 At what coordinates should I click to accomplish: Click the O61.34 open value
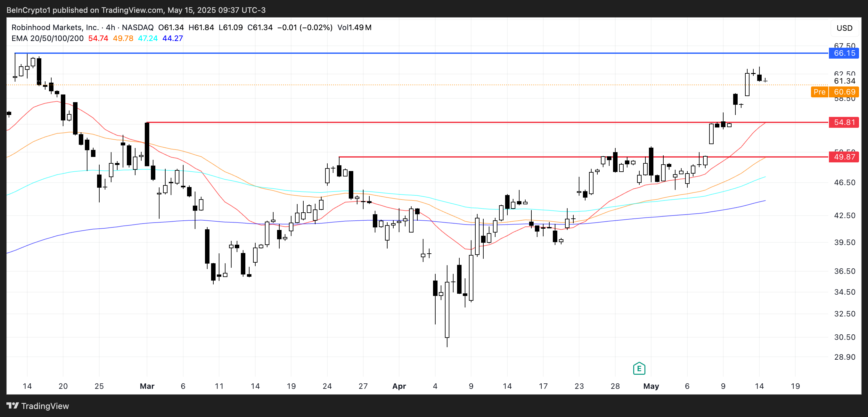pos(171,27)
